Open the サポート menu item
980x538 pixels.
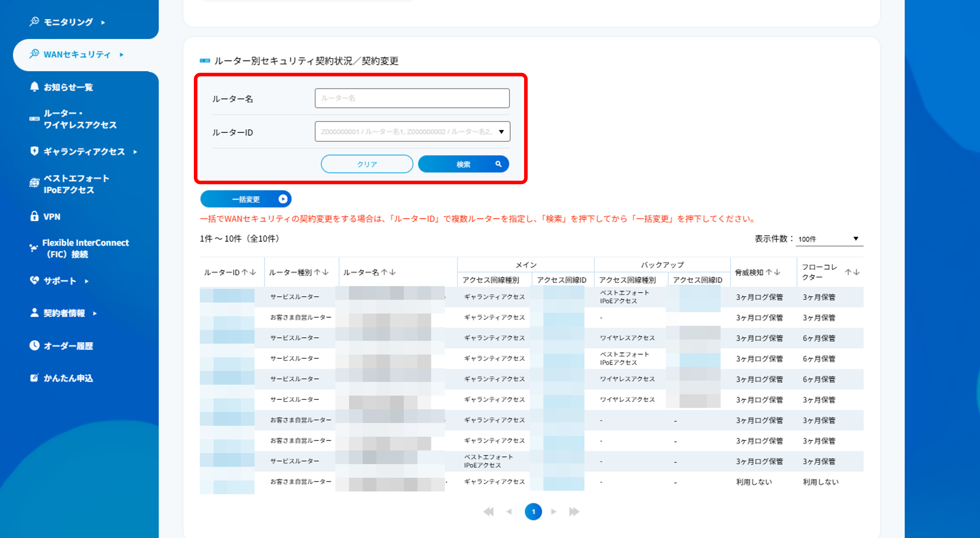click(59, 281)
